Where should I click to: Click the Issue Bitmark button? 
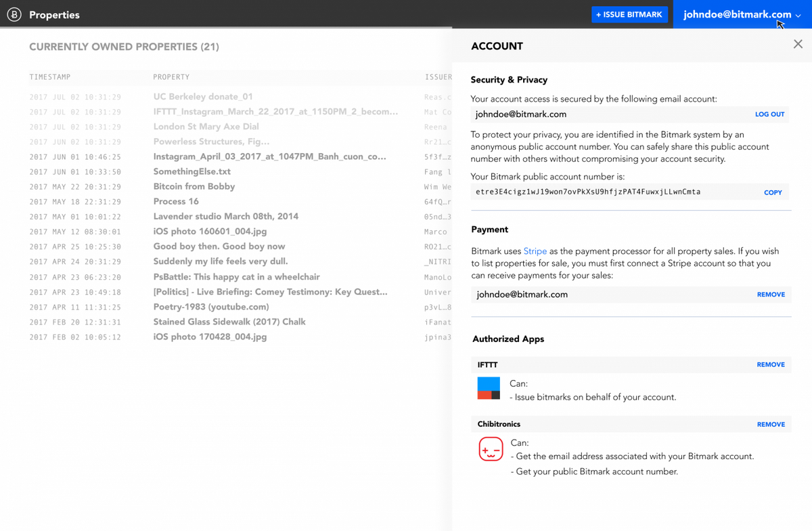tap(629, 14)
